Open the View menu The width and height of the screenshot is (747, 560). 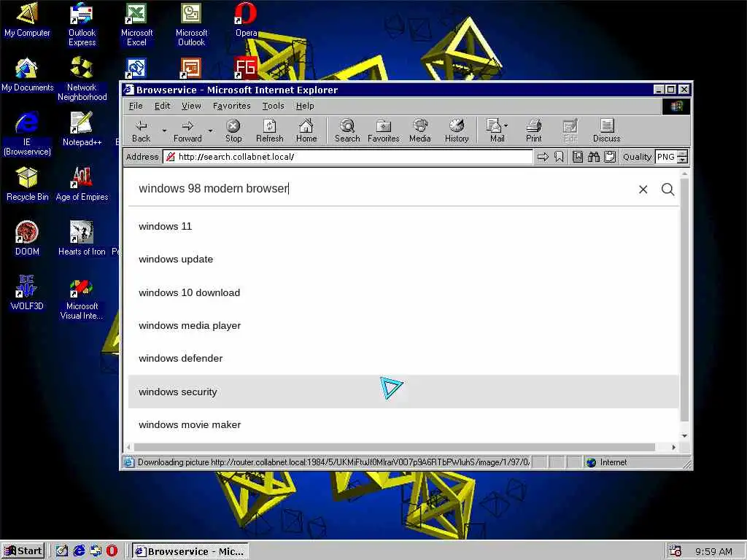tap(191, 106)
